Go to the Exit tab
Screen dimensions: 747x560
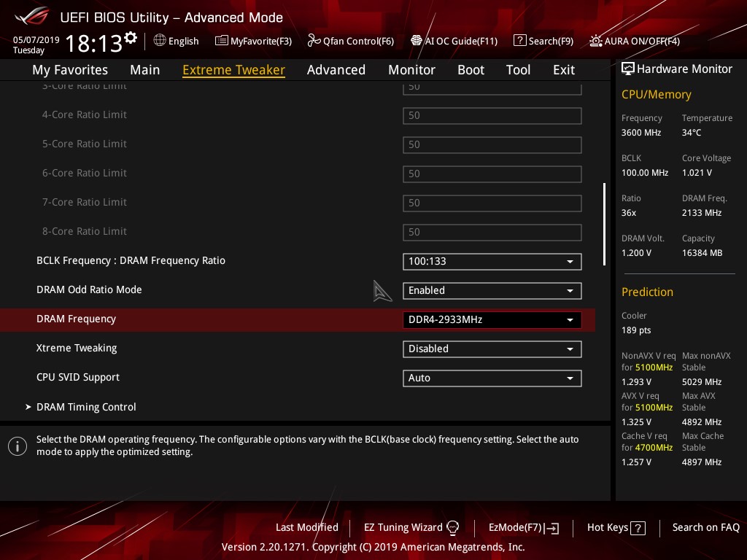tap(564, 70)
